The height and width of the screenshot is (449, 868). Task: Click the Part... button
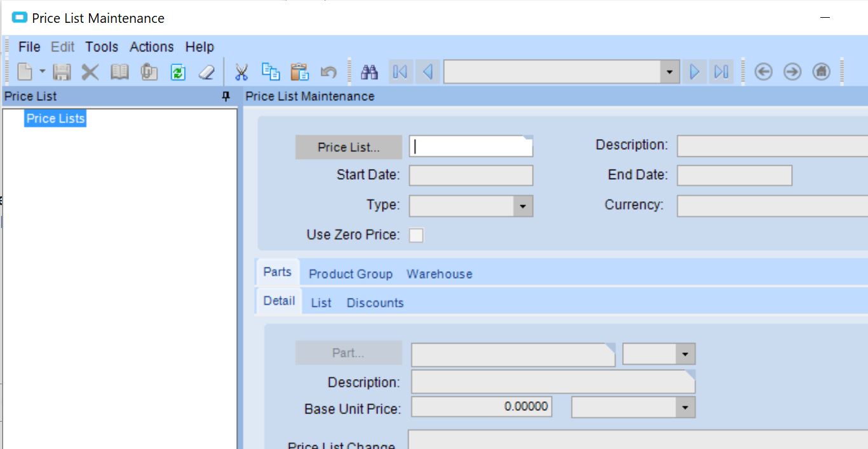point(348,353)
